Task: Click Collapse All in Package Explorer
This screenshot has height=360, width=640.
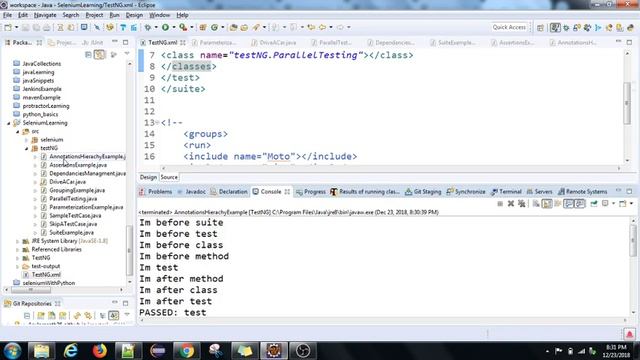Action: 88,54
